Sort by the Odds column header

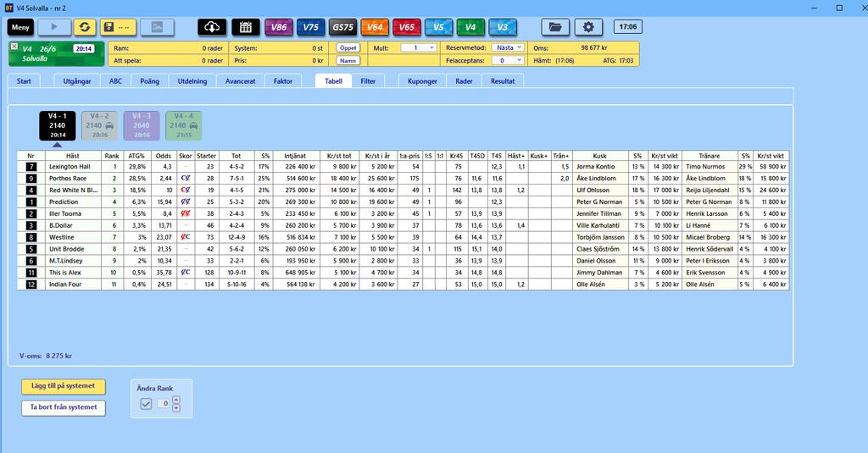164,156
